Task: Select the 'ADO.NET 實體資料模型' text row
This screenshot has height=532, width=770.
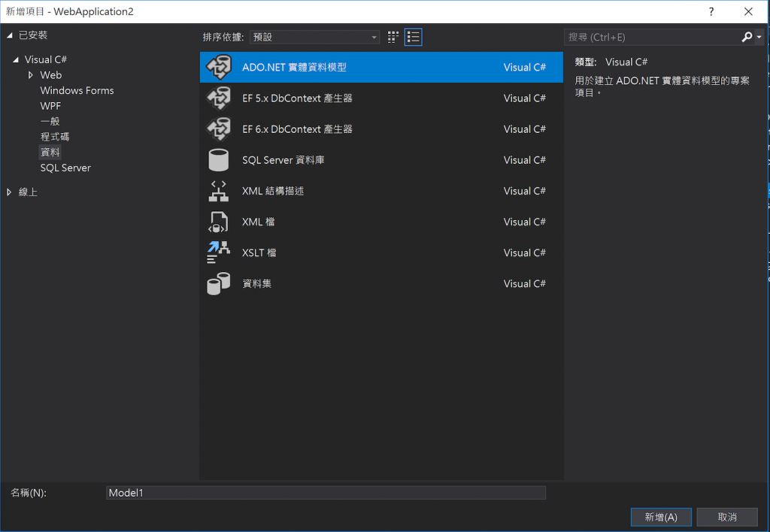Action: coord(381,67)
